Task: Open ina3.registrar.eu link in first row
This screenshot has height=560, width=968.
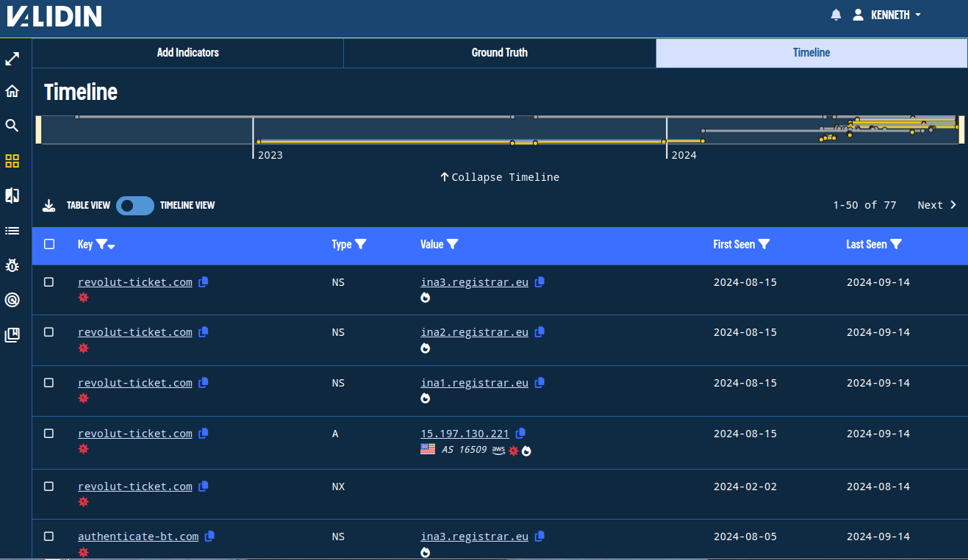Action: coord(475,282)
